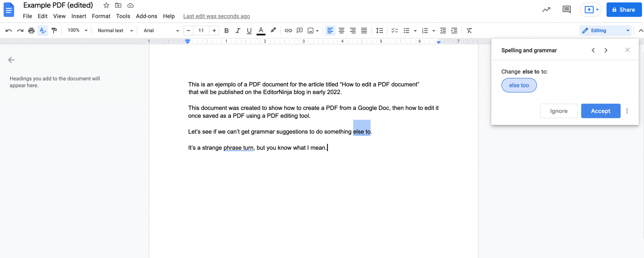Image resolution: width=644 pixels, height=258 pixels.
Task: Toggle Bold formatting
Action: 226,30
